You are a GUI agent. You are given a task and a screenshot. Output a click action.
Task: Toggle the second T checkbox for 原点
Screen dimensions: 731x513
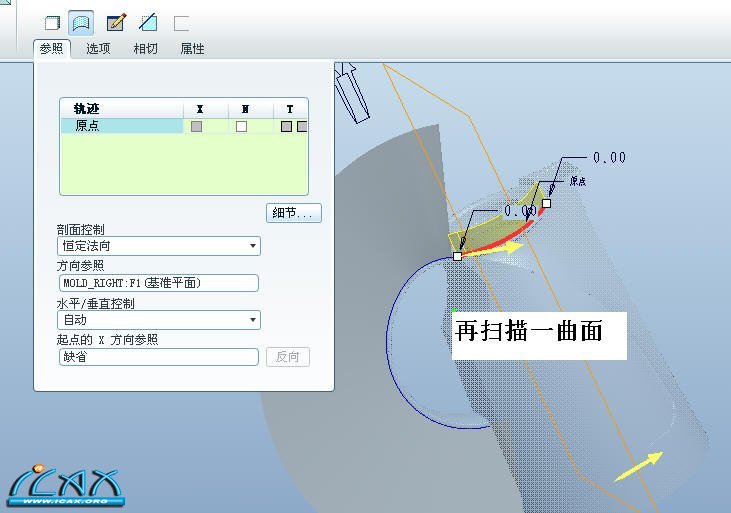(x=302, y=126)
